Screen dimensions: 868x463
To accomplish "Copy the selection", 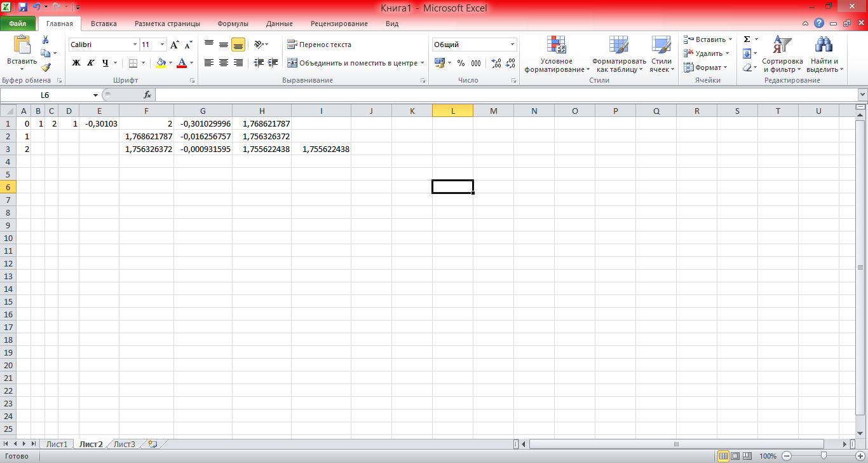I will tap(46, 53).
